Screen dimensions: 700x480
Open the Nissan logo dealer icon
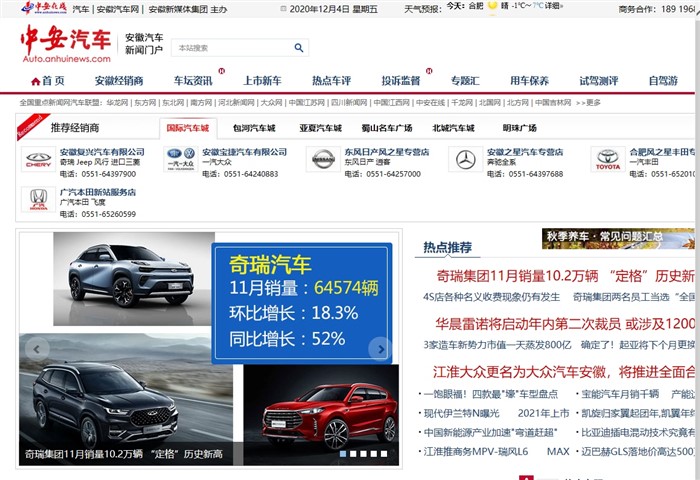(x=323, y=159)
